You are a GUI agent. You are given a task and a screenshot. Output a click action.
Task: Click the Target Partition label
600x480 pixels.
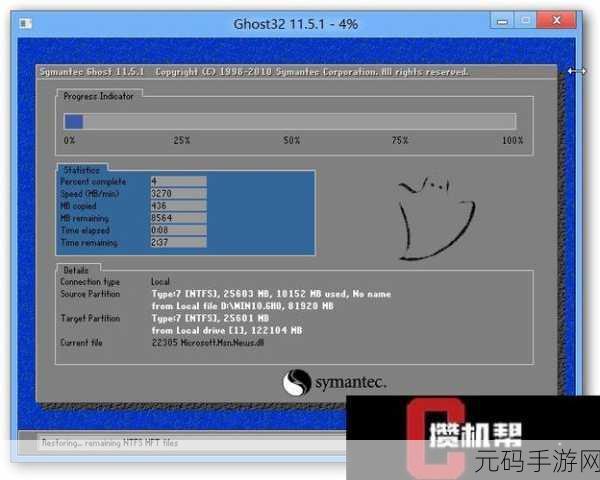pos(90,318)
